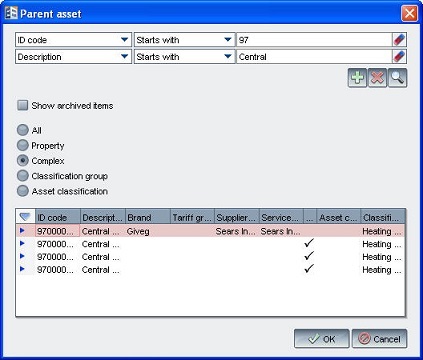Expand the first row with Giveg brand

(22, 230)
